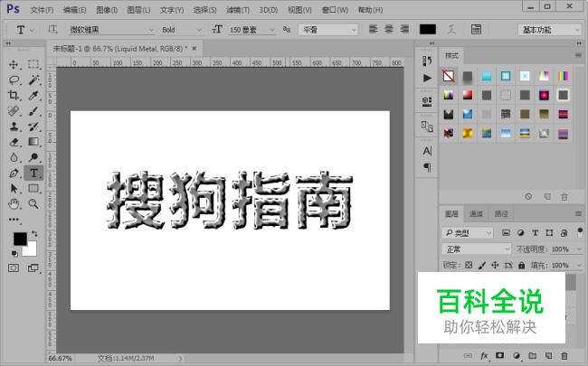Select the Move tool

coord(14,64)
